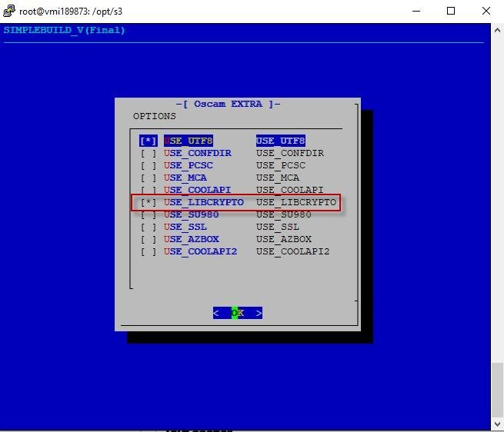
Task: Click the black USE_LIBCRYPTO description text
Action: pyautogui.click(x=296, y=202)
